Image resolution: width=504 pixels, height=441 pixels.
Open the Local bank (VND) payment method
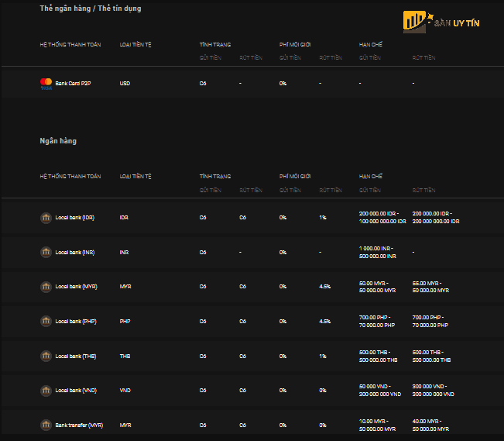click(75, 391)
